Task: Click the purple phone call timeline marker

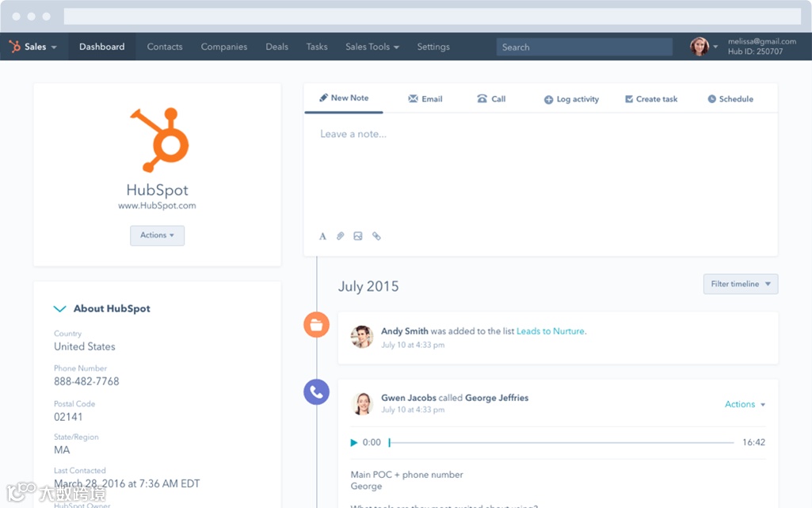Action: (x=316, y=392)
